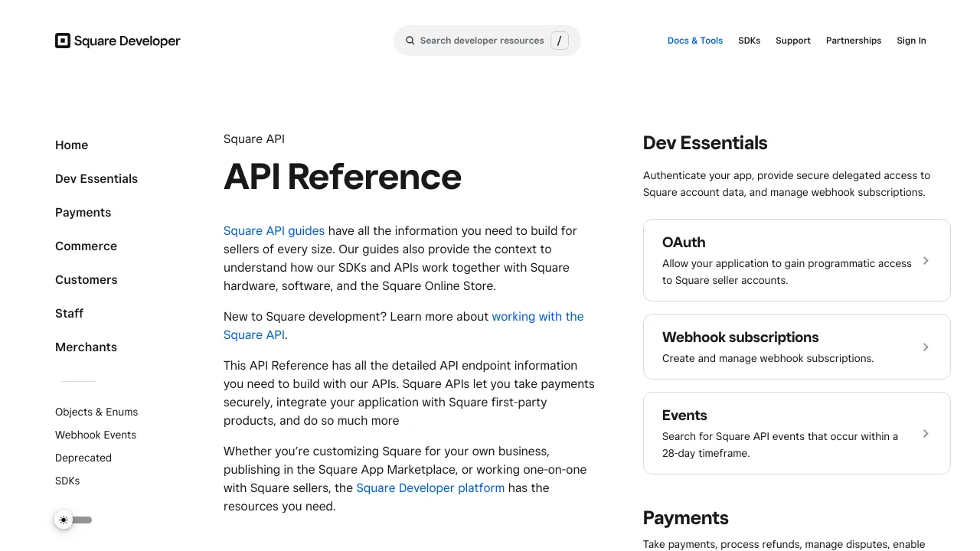Click the Square Developer logo
Viewport: 980px width, 551px height.
tap(117, 41)
